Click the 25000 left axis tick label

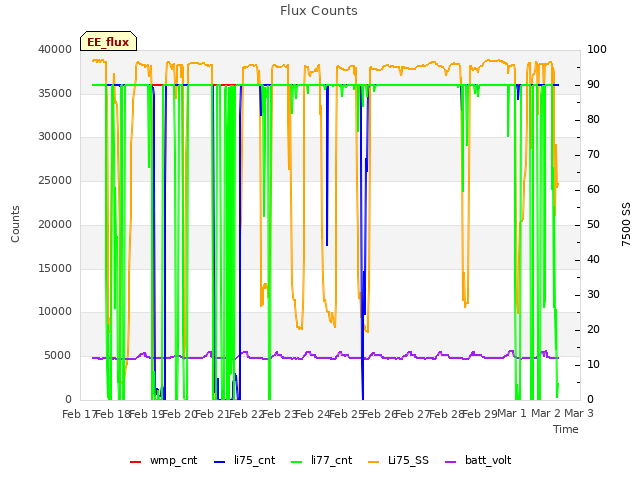55,180
